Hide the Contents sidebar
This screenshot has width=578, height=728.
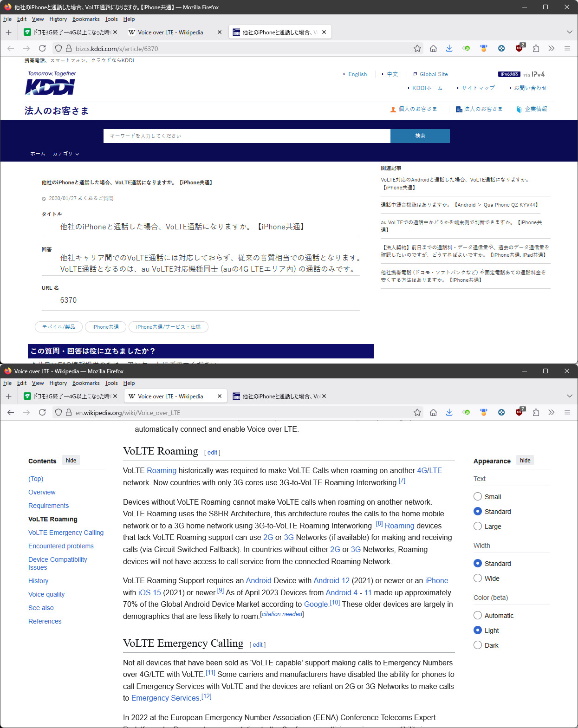(x=71, y=460)
